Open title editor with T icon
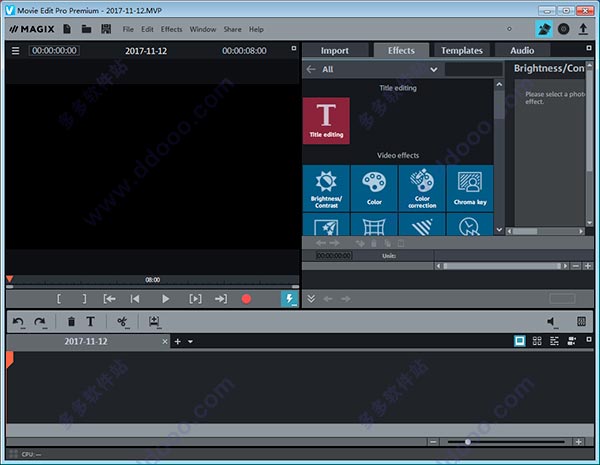600x465 pixels. (90, 321)
